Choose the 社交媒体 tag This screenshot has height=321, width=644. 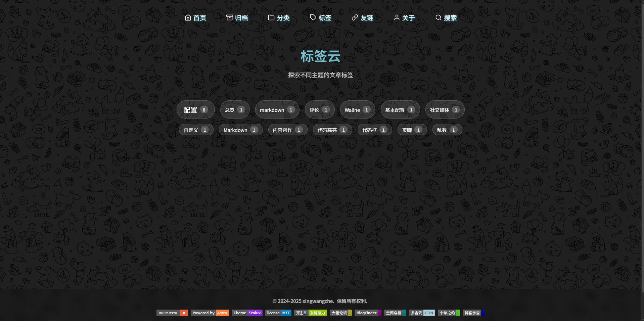[445, 110]
